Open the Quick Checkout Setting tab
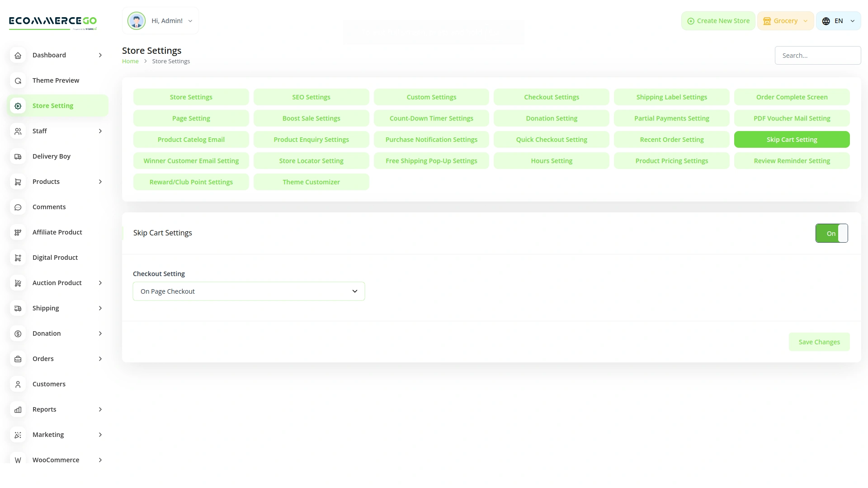Screen dimensions: 868x488 [x=551, y=140]
